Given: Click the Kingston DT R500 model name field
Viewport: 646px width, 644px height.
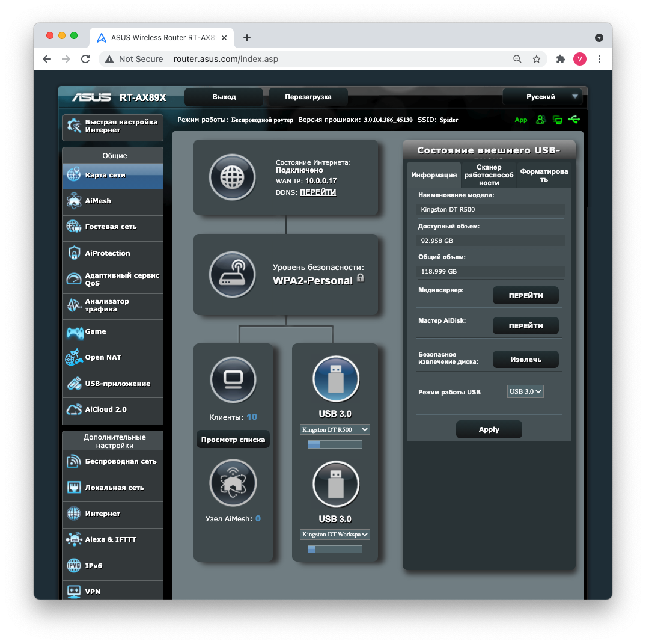Looking at the screenshot, I should [x=490, y=209].
